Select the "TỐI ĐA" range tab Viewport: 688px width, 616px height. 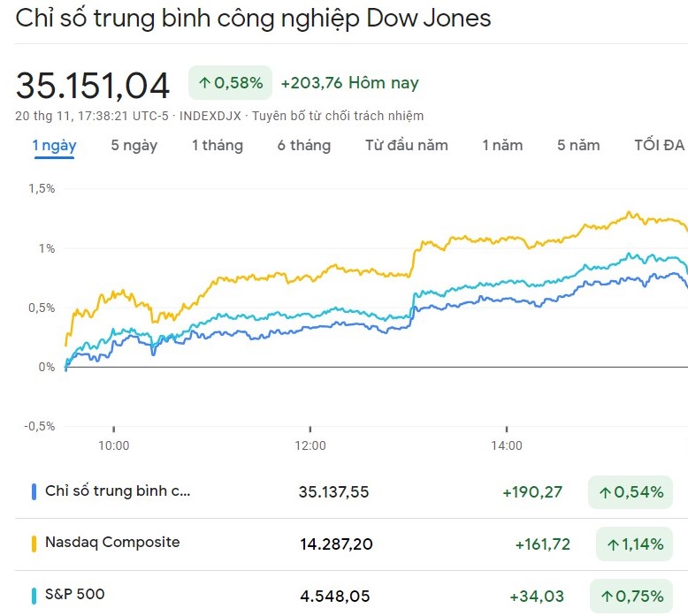click(x=659, y=146)
